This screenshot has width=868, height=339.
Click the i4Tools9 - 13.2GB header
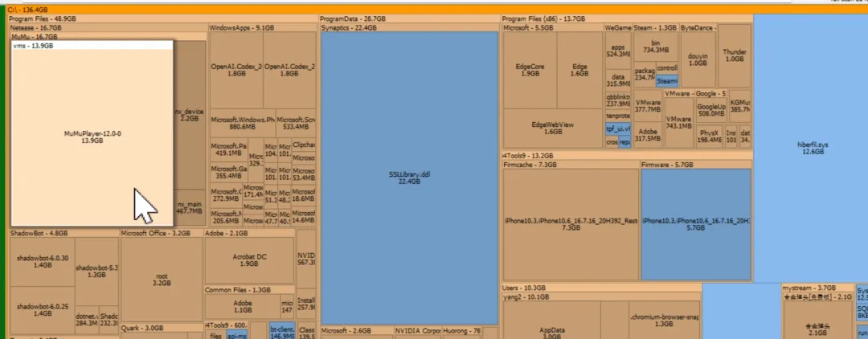click(627, 155)
